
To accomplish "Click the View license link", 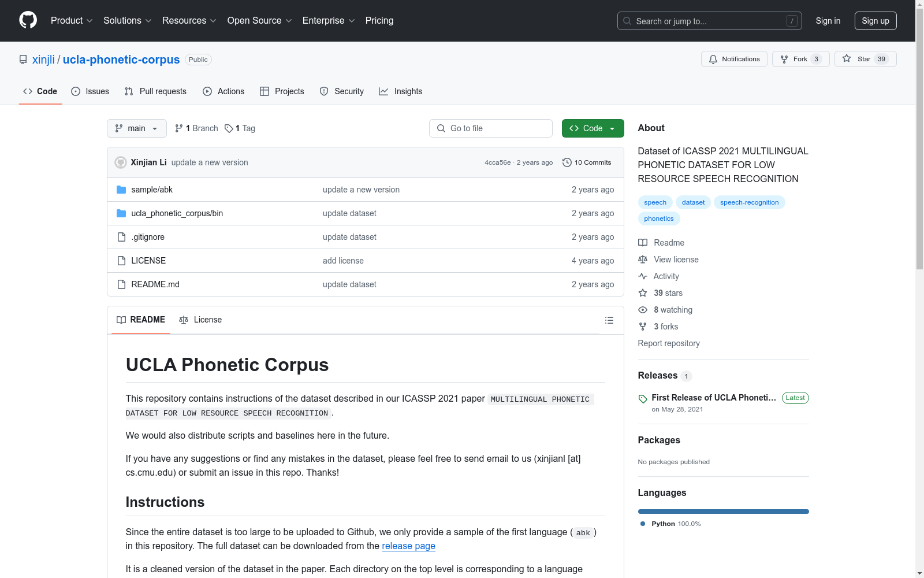I will pos(668,260).
